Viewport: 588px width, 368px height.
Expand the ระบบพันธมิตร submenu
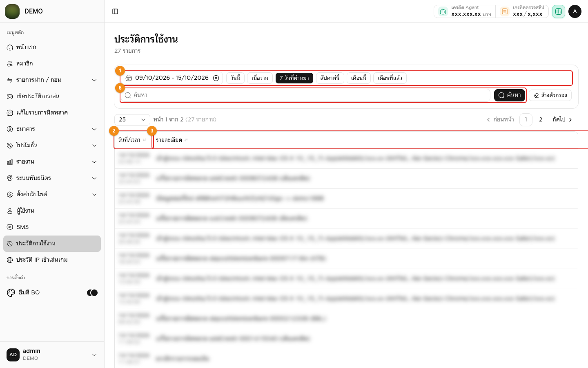pos(52,178)
